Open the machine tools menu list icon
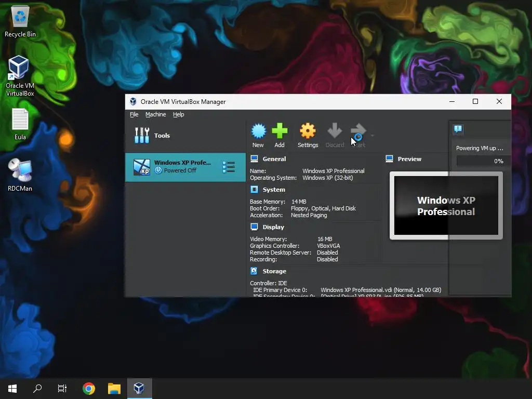The height and width of the screenshot is (399, 532). (229, 167)
